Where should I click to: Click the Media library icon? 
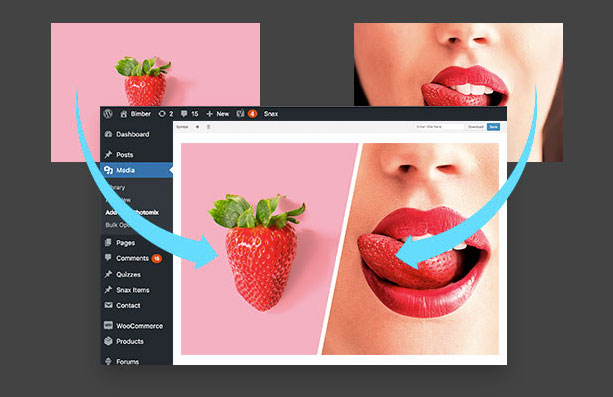pyautogui.click(x=108, y=170)
